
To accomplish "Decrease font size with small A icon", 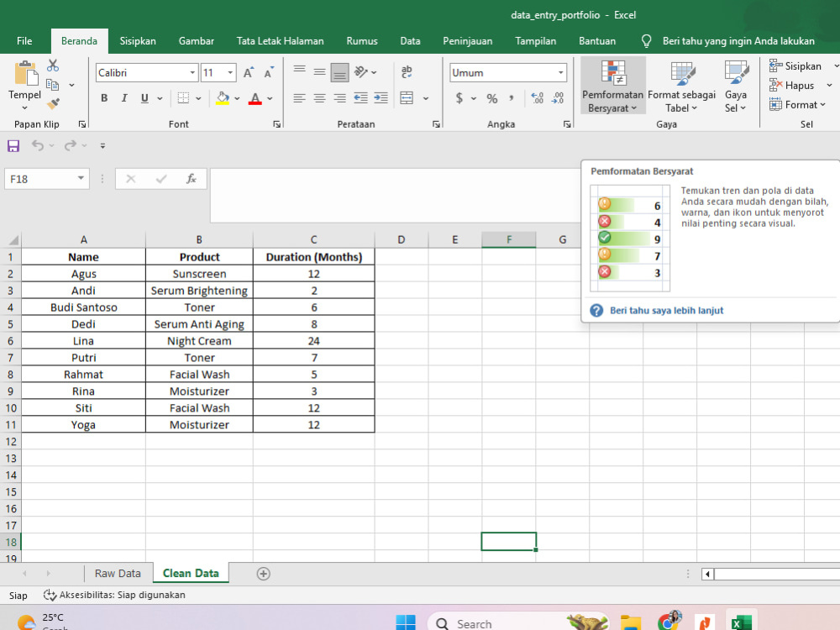I will [269, 72].
